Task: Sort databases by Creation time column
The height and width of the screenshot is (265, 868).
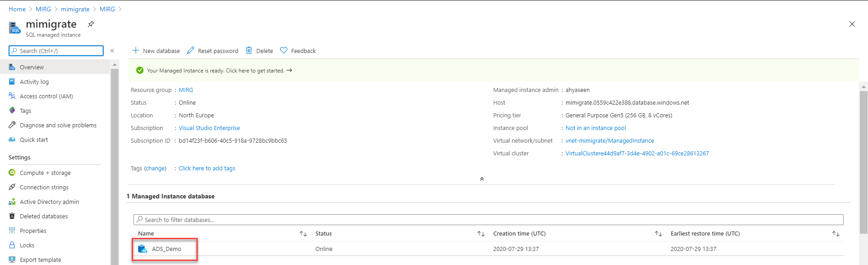Action: point(658,234)
